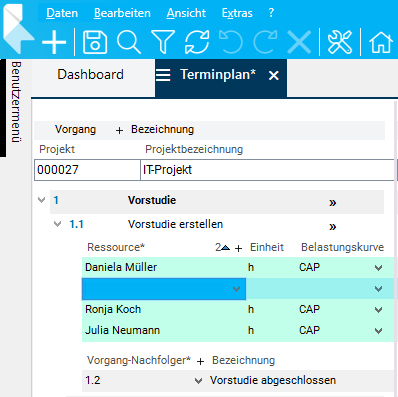This screenshot has width=398, height=397.
Task: Click Bezeichnung header next to Vorgang
Action: [x=162, y=129]
